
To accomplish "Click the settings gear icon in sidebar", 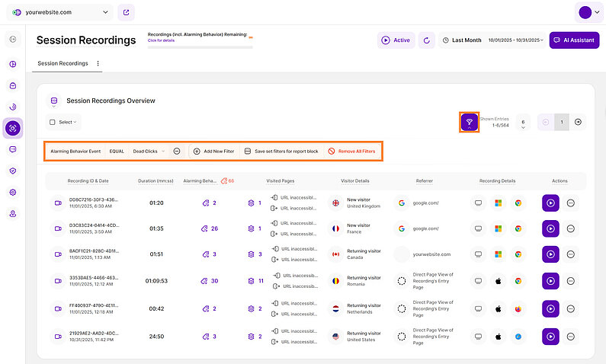I will [12, 192].
